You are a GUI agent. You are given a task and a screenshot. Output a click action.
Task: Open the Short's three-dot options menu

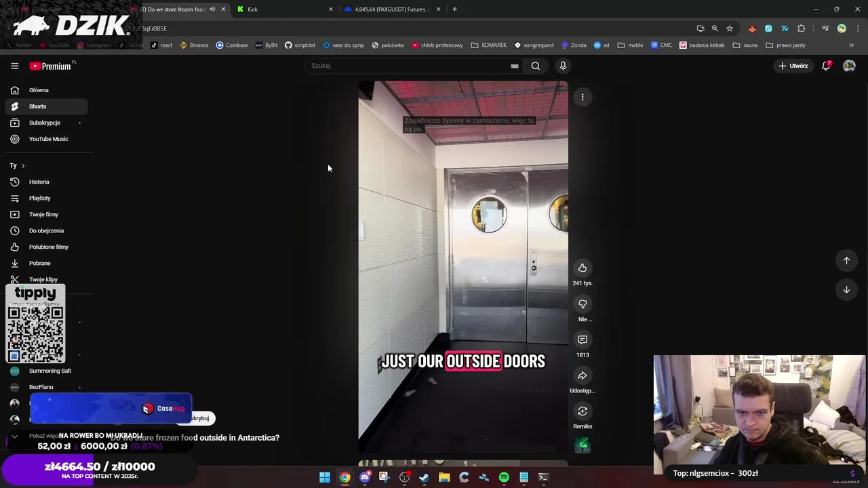click(x=583, y=97)
